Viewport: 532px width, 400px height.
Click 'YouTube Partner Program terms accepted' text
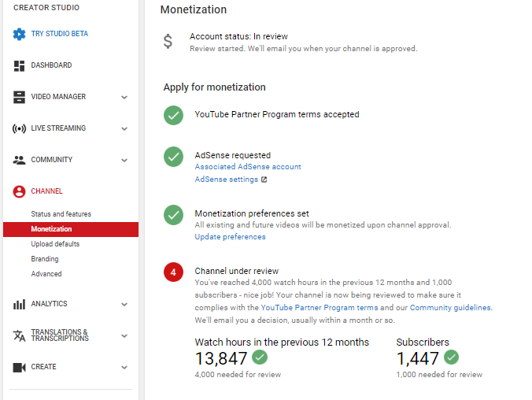click(x=277, y=114)
